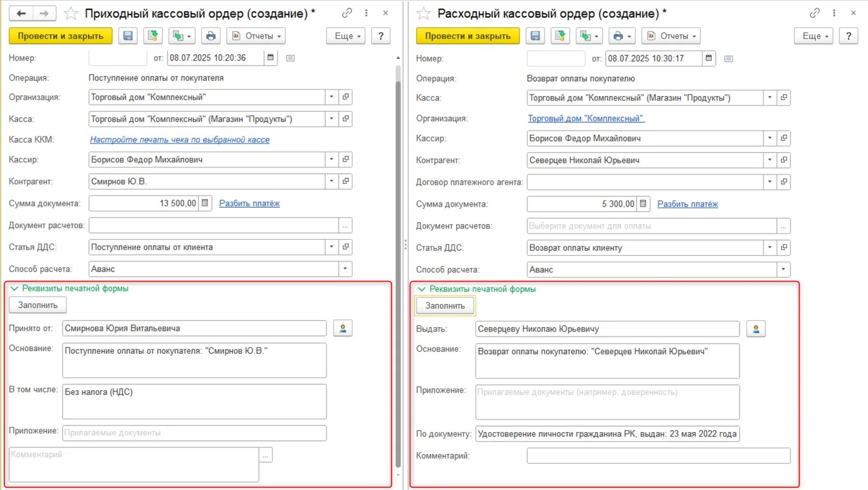
Task: Expand Договор платежного агента dropdown
Action: 770,182
